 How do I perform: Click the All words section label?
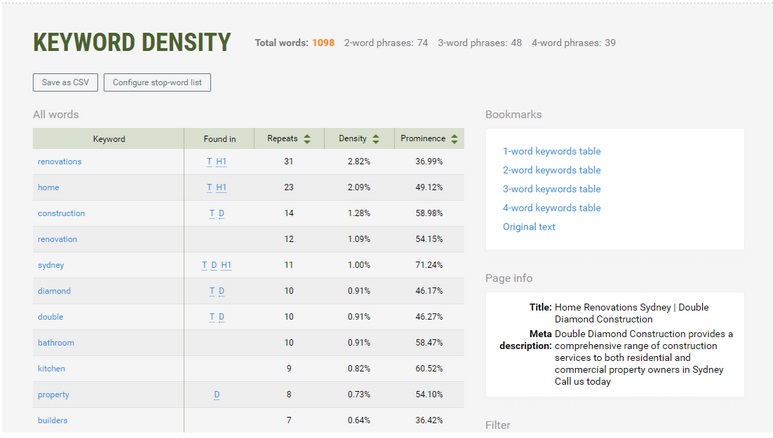click(x=56, y=114)
